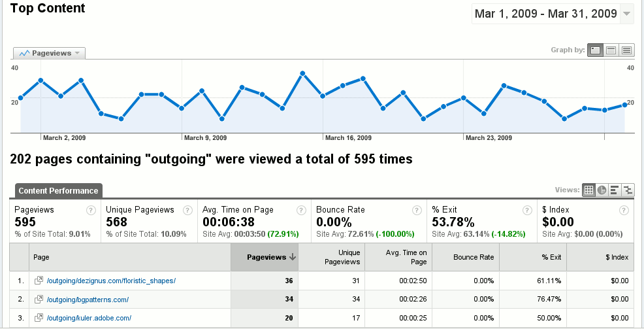
Task: Expand the date range picker arrow
Action: 626,14
